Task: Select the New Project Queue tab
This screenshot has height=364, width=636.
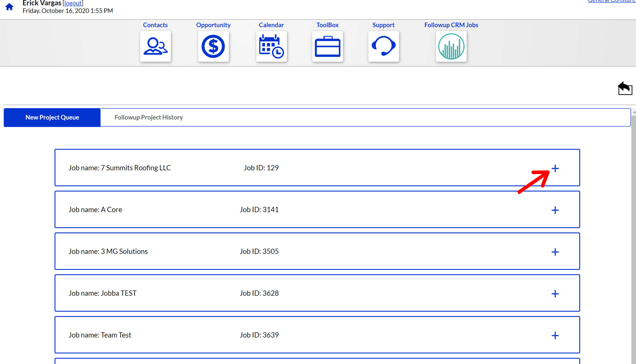Action: click(x=52, y=117)
